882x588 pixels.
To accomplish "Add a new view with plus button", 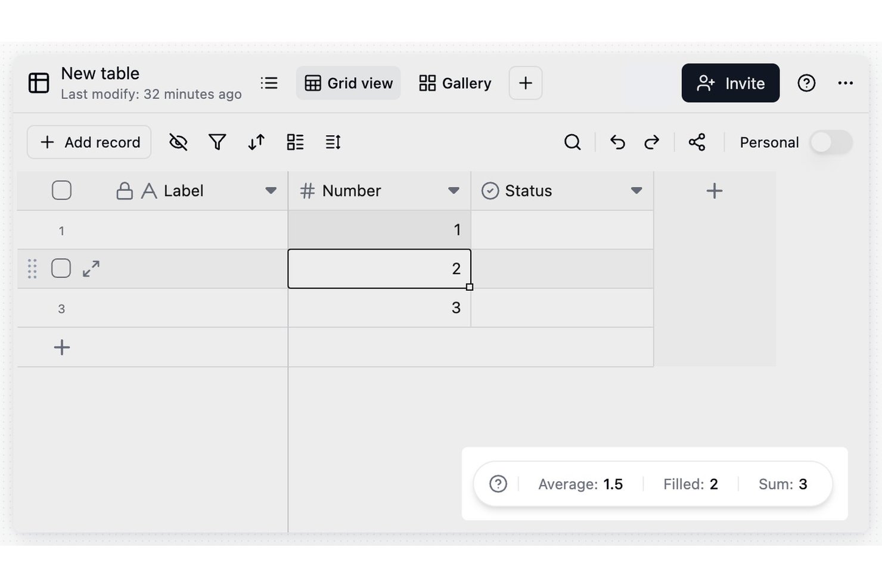I will 526,83.
